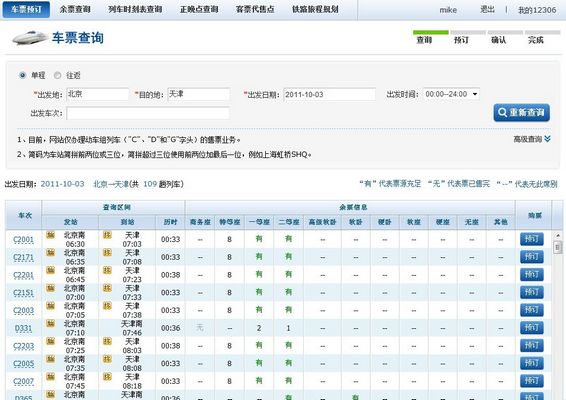Image resolution: width=566 pixels, height=400 pixels.
Task: Click the 一等座 column header
Action: point(260,222)
